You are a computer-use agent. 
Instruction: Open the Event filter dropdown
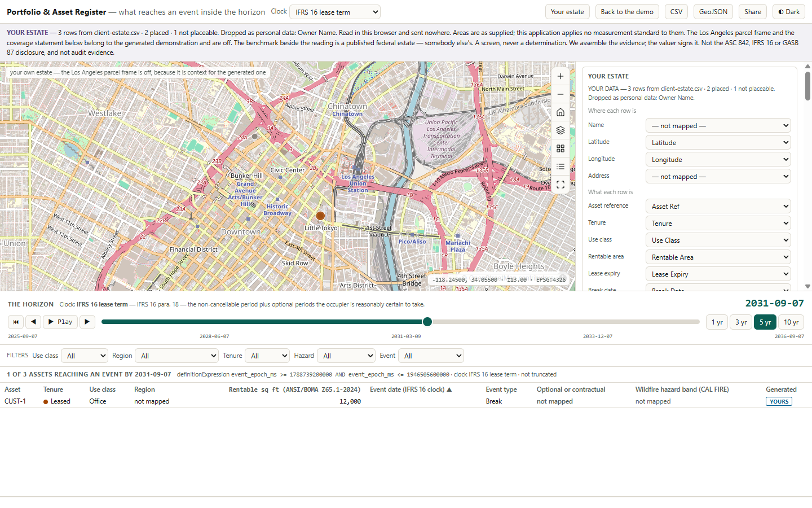tap(431, 356)
